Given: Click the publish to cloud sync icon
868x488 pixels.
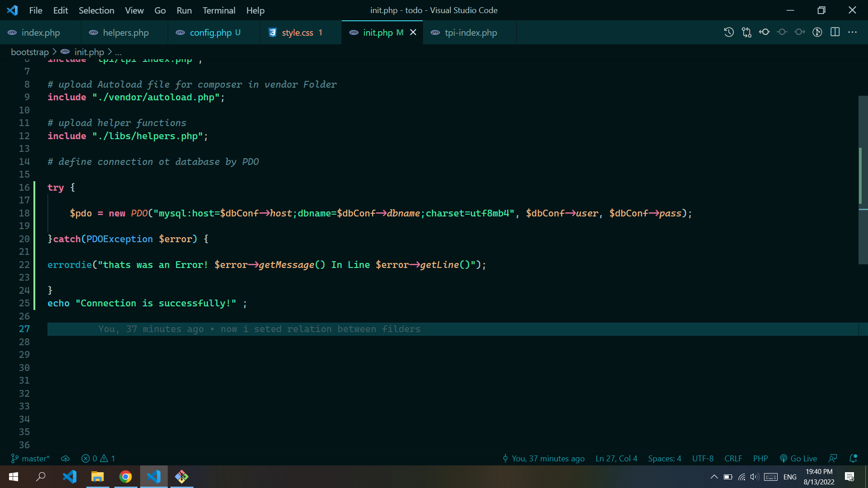Looking at the screenshot, I should pos(66,458).
